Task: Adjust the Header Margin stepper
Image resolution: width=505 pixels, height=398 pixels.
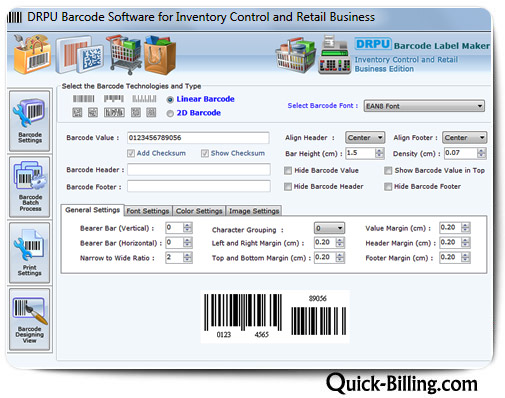Action: point(466,242)
